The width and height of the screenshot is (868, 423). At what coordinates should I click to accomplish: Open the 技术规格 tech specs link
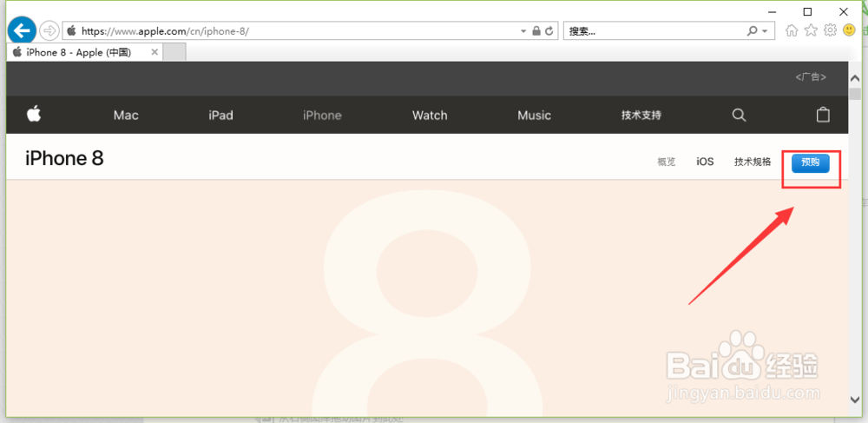click(x=753, y=162)
